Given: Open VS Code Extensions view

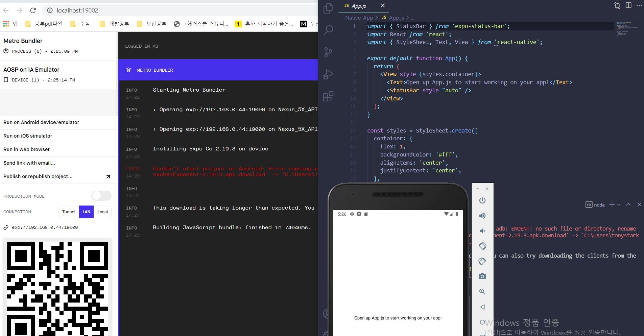Looking at the screenshot, I should (328, 97).
